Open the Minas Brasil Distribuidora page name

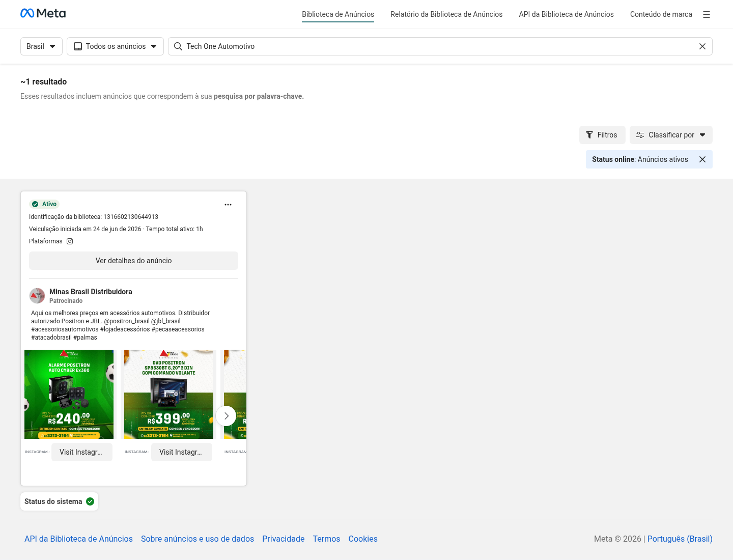coord(91,292)
